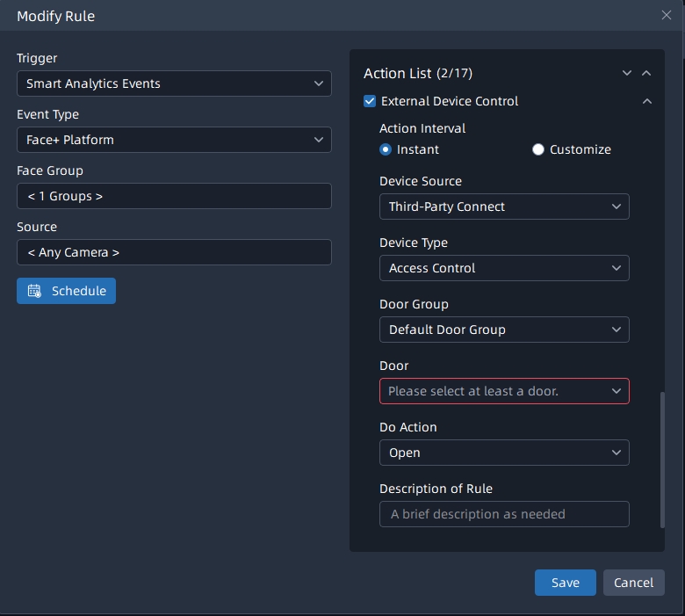Screen dimensions: 685x616
Task: Uncheck External Device Control checkbox
Action: pyautogui.click(x=370, y=102)
